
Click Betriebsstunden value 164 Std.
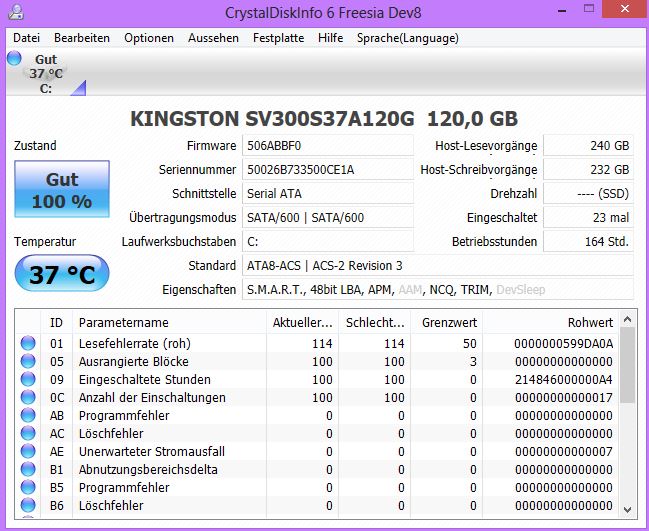[588, 242]
